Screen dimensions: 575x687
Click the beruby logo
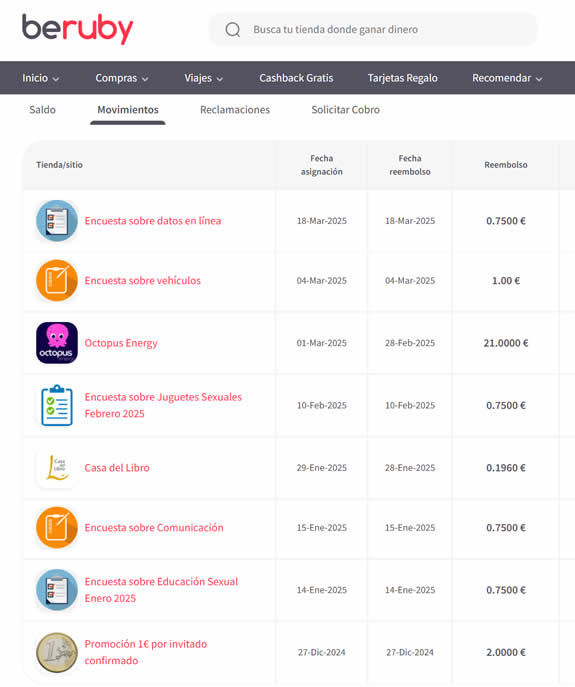click(78, 29)
